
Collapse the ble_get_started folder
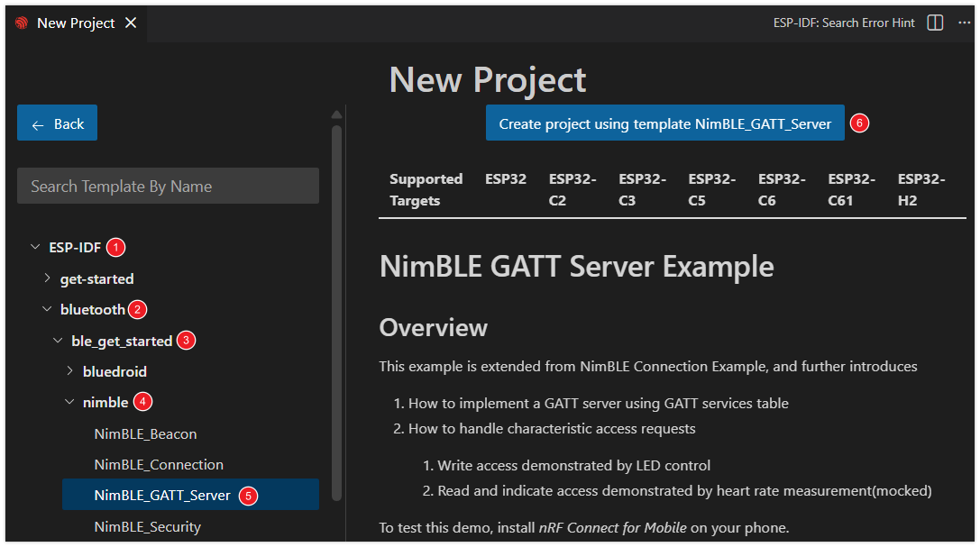[x=59, y=341]
